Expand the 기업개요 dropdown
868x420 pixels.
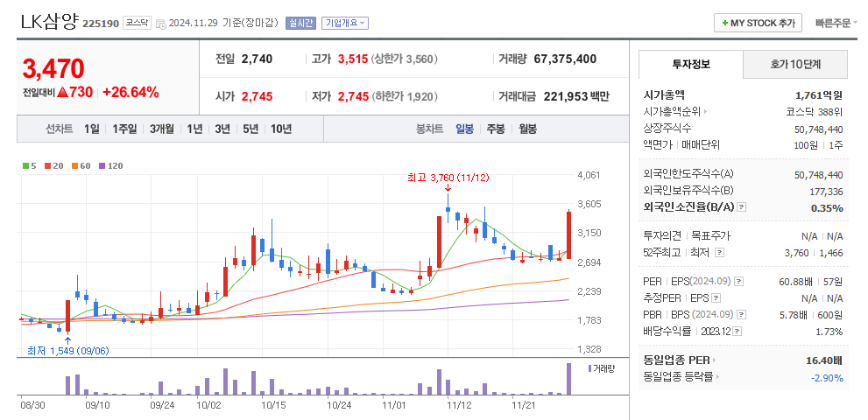click(345, 24)
